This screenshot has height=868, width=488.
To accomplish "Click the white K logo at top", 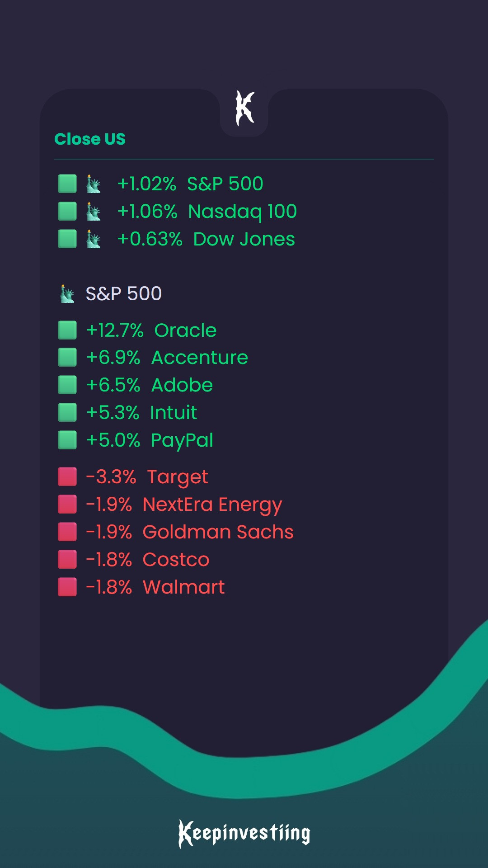I will 244,108.
